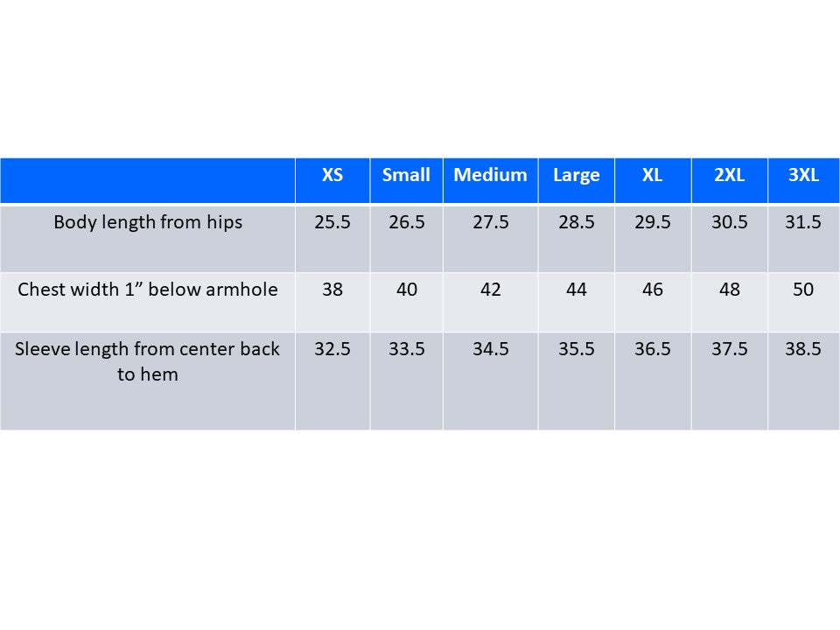Image resolution: width=840 pixels, height=630 pixels.
Task: Select the Chest width 1" below armhole row label
Action: [148, 290]
